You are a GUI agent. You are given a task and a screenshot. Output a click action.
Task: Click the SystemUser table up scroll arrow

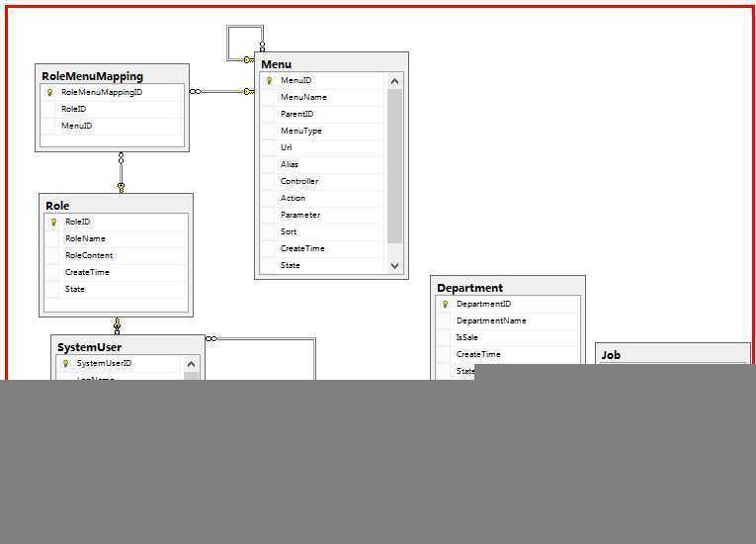191,364
